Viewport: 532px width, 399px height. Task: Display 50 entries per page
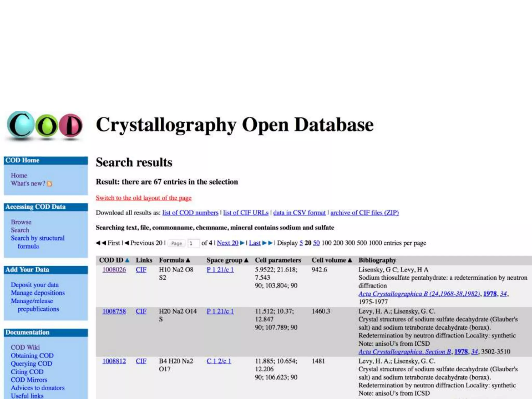316,243
